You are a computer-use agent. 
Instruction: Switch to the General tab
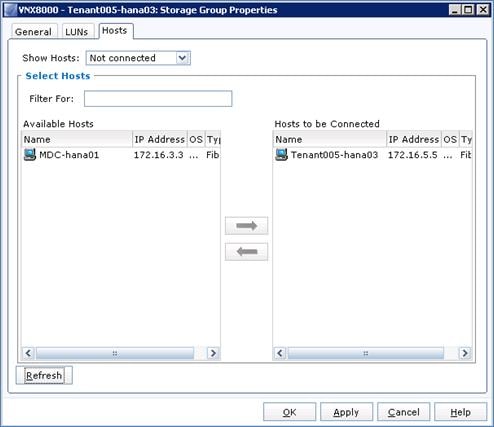point(33,32)
